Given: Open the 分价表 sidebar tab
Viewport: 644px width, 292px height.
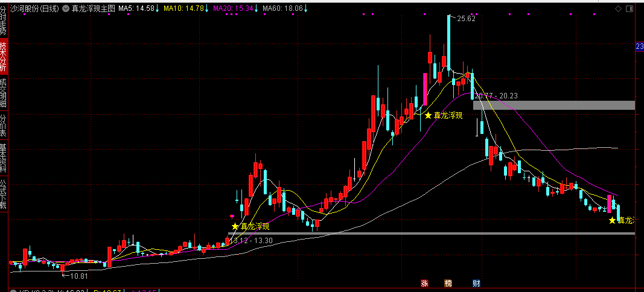Looking at the screenshot, I should point(4,125).
